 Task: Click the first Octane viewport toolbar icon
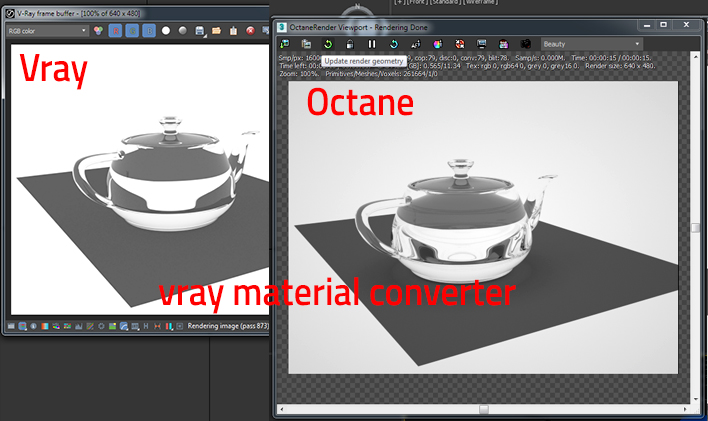coord(284,44)
